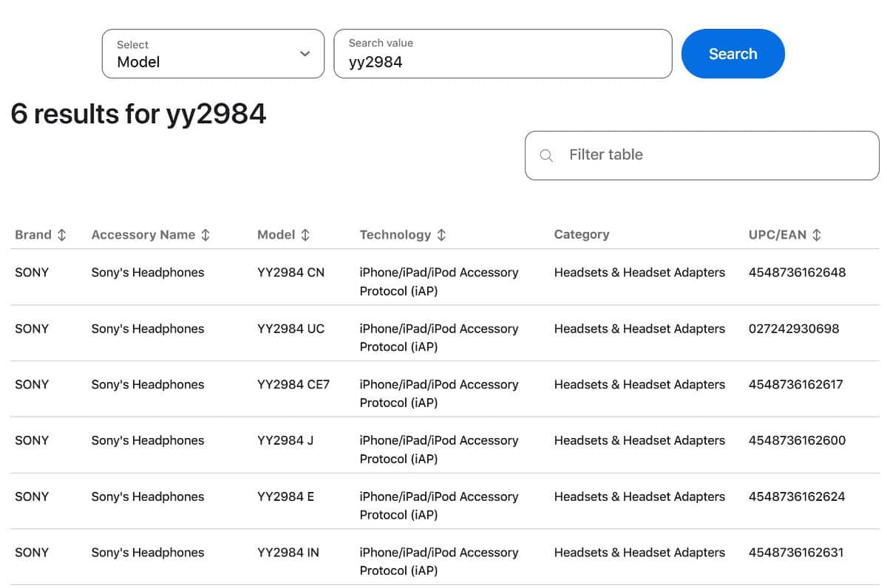Click Technology cell in YY2984 J row
Image resolution: width=887 pixels, height=588 pixels.
coord(439,450)
